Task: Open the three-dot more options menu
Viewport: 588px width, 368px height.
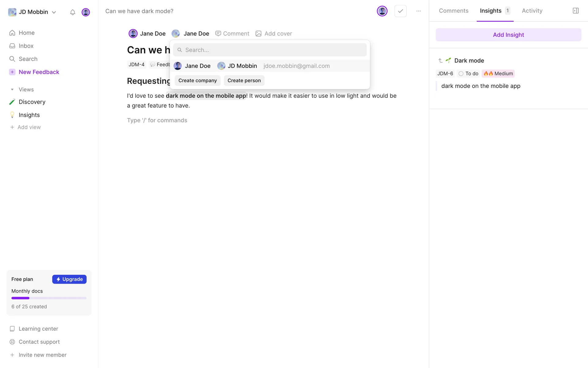Action: [x=418, y=11]
